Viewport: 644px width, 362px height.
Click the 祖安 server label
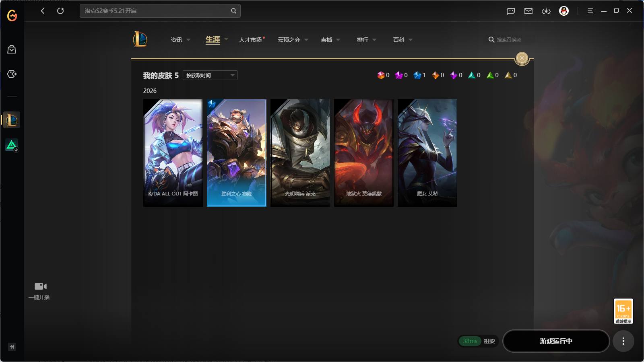tap(489, 341)
